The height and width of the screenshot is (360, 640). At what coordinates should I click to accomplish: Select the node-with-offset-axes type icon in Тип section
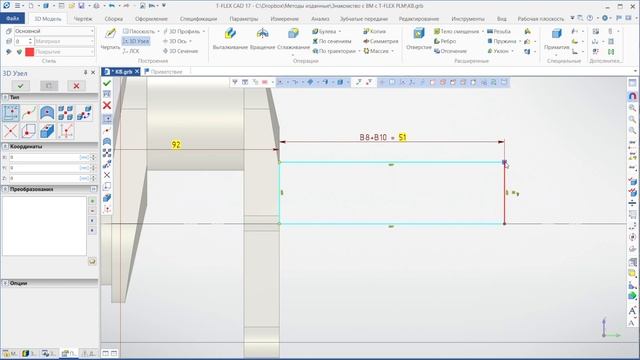point(66,131)
